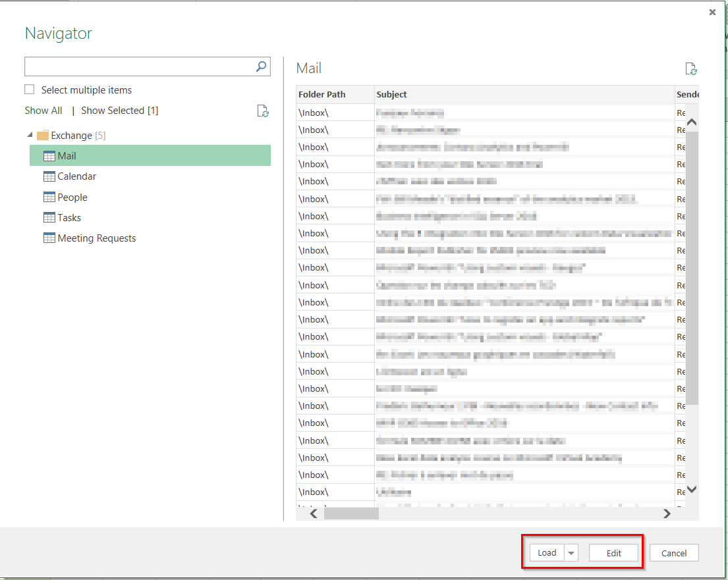
Task: Click Show All link
Action: 43,111
